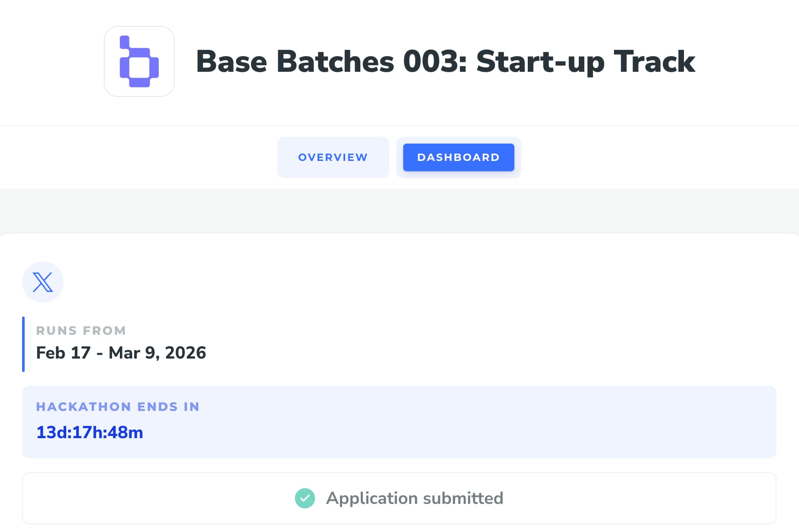Switch to the Overview tab
This screenshot has height=532, width=799.
pyautogui.click(x=333, y=157)
